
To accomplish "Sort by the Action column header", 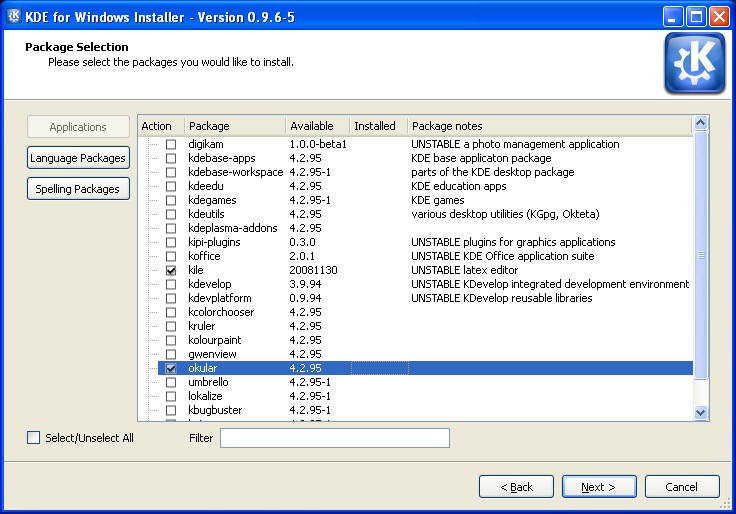I will pos(161,126).
